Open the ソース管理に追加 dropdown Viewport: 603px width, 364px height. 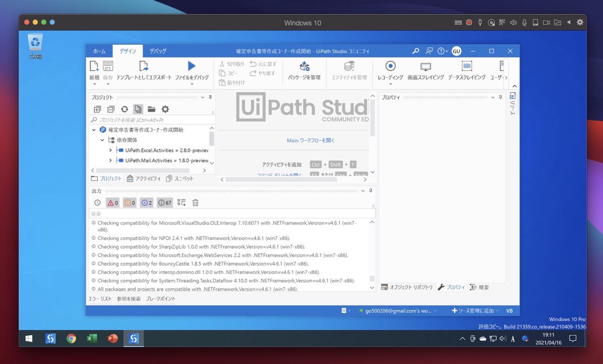click(x=475, y=311)
